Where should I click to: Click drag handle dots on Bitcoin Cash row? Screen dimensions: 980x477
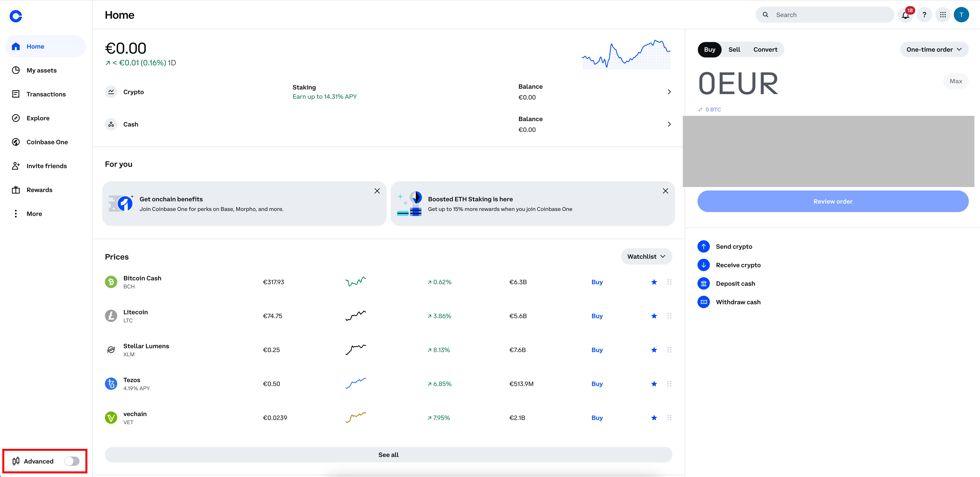click(669, 282)
